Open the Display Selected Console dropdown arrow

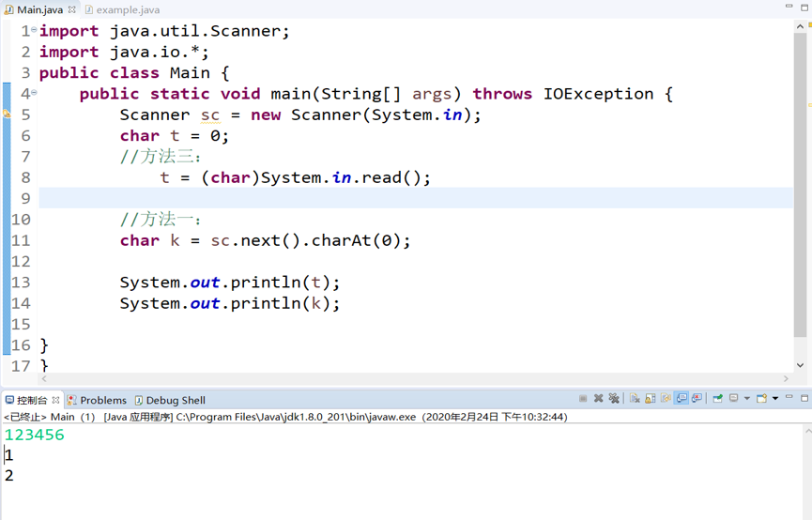(x=747, y=399)
